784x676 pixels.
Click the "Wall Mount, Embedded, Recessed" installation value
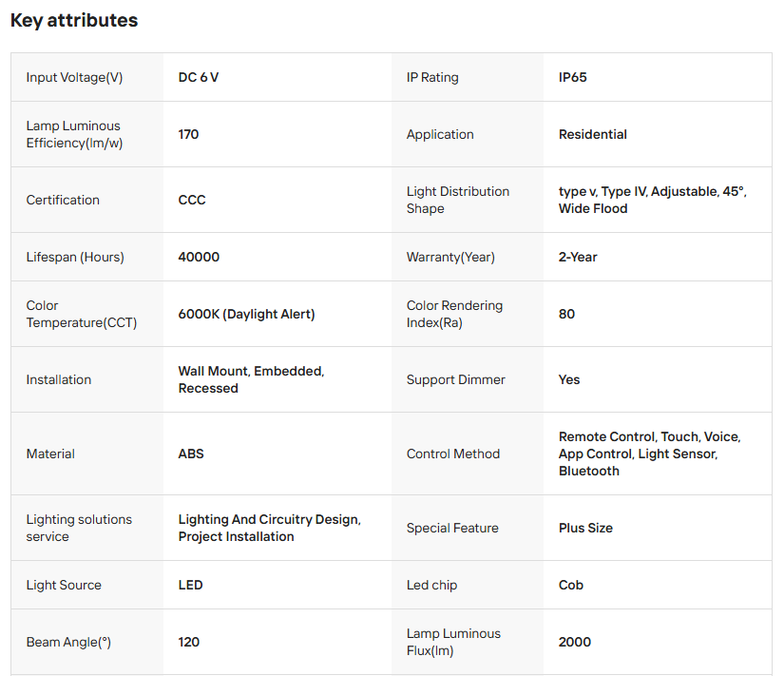point(251,379)
